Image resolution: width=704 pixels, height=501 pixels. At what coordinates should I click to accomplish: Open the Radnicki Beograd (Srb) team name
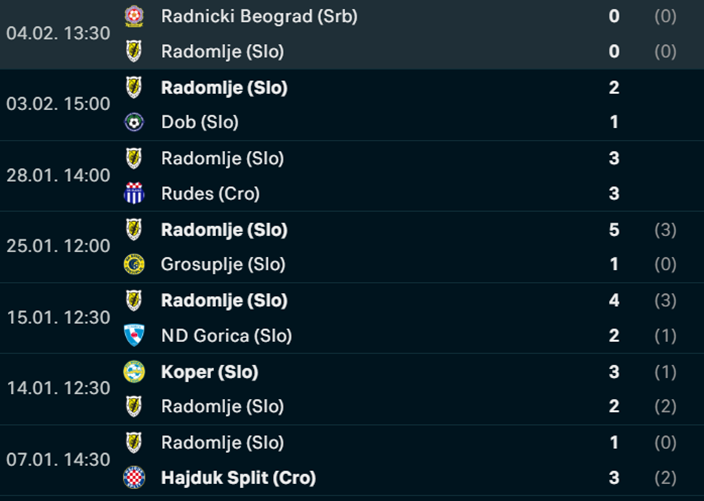(260, 17)
